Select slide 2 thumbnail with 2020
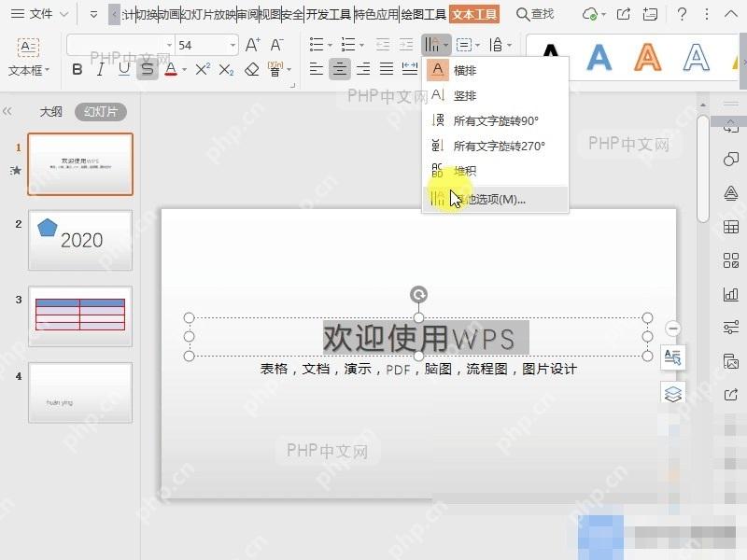The width and height of the screenshot is (747, 560). pos(80,241)
